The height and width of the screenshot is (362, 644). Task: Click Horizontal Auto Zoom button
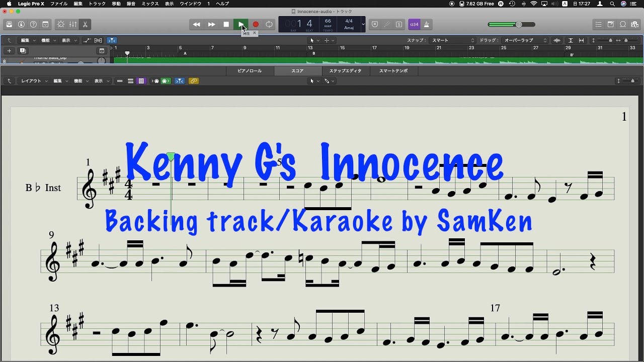coord(581,40)
